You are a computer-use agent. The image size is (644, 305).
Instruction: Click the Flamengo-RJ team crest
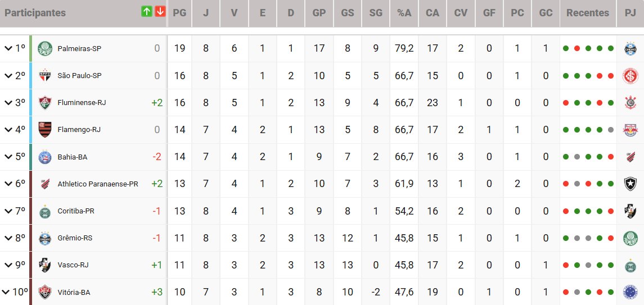(x=44, y=130)
